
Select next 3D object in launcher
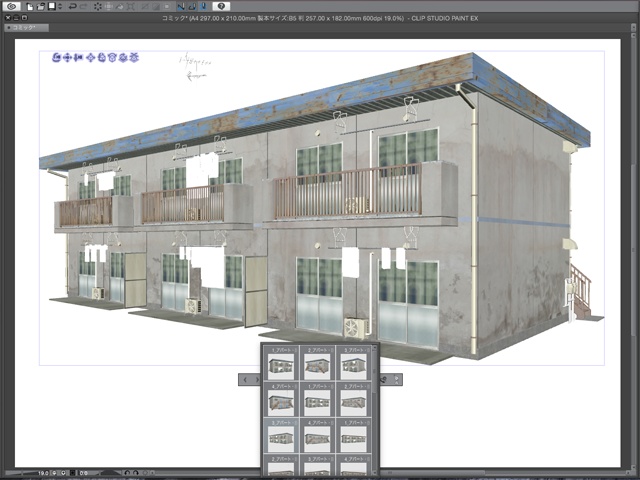pos(257,380)
